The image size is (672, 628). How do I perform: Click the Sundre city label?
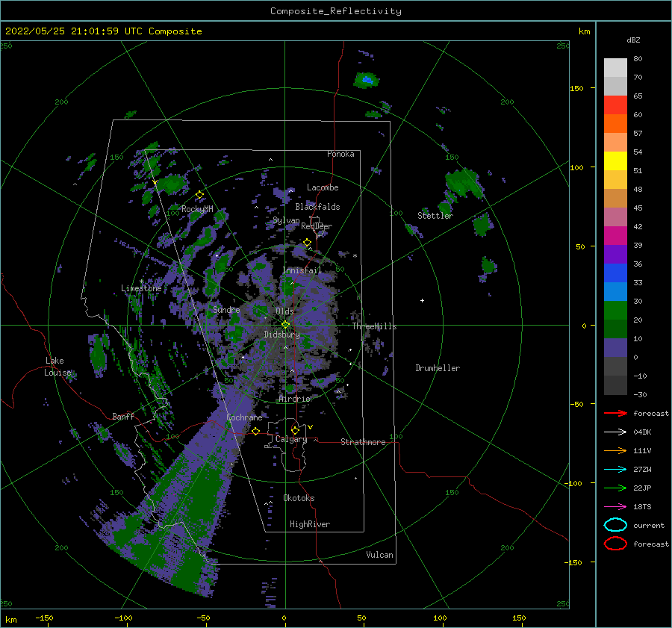[226, 309]
